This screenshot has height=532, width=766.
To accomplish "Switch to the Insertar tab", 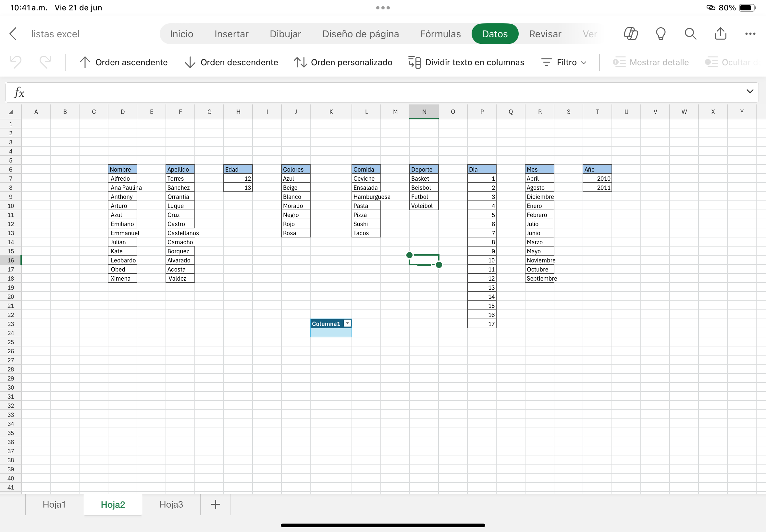I will pyautogui.click(x=231, y=34).
